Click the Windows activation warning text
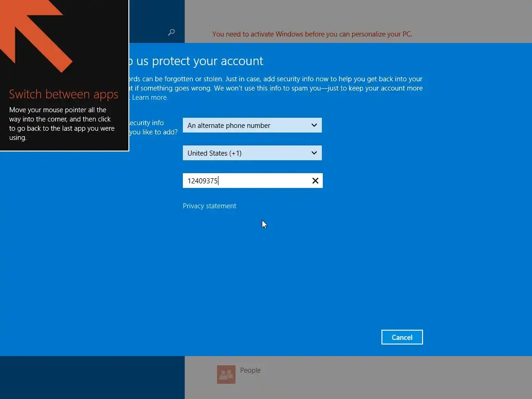Image resolution: width=532 pixels, height=399 pixels. point(312,34)
